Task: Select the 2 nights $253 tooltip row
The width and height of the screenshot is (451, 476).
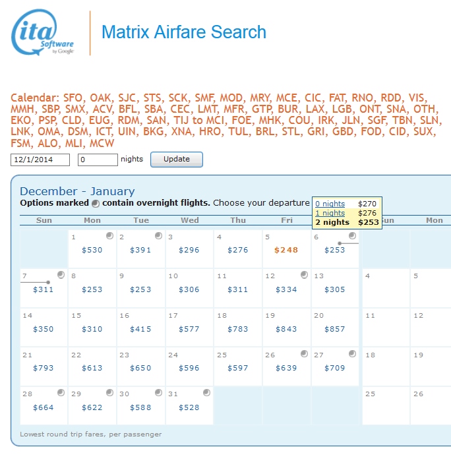Action: pyautogui.click(x=347, y=222)
